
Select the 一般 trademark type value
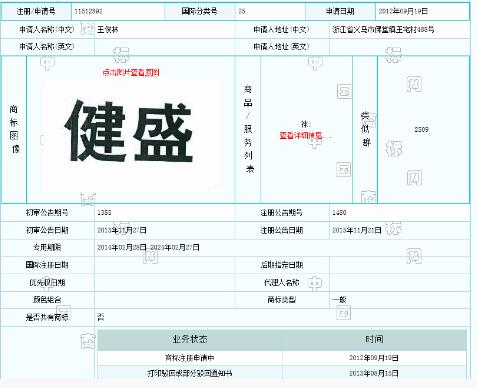[x=339, y=299]
